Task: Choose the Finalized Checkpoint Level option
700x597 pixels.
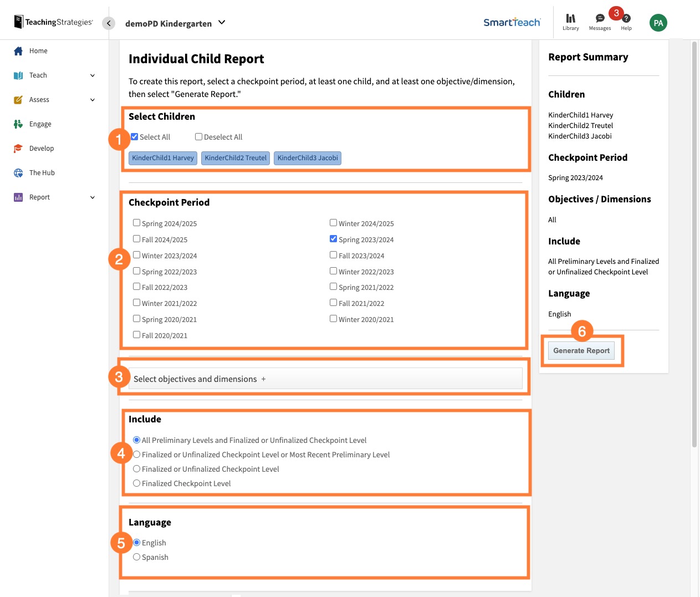Action: click(x=136, y=483)
